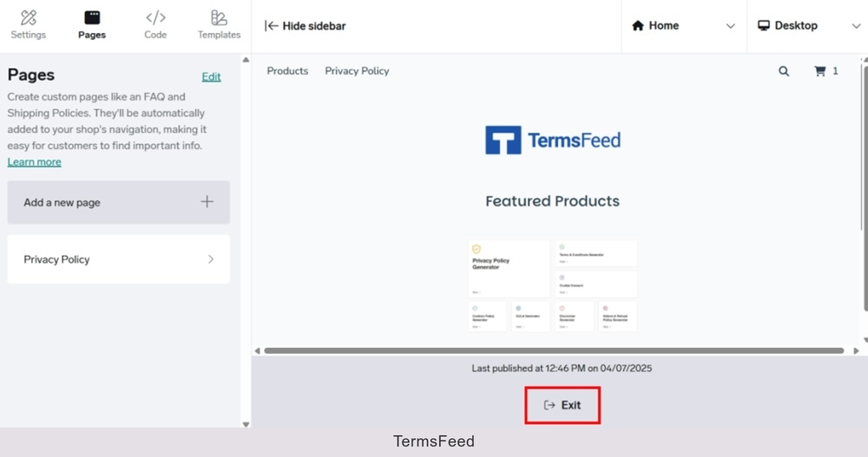Open the Settings tab
Screen dimensions: 868x457
click(x=29, y=25)
